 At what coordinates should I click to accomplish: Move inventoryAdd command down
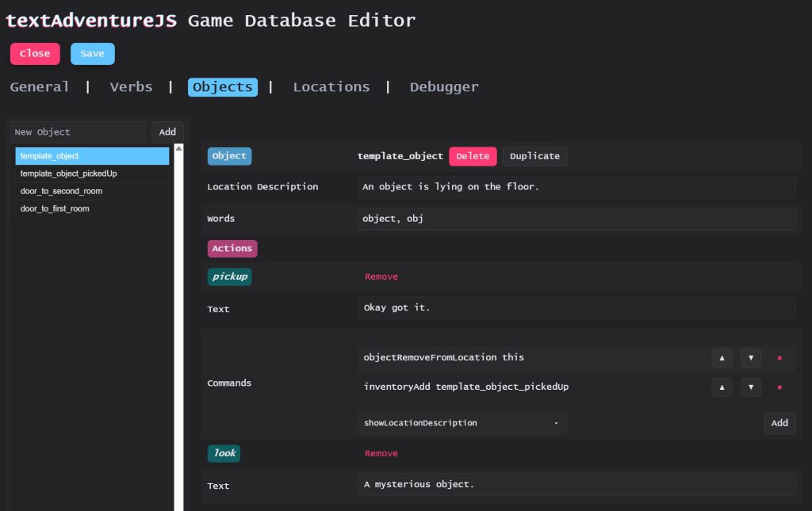[751, 387]
